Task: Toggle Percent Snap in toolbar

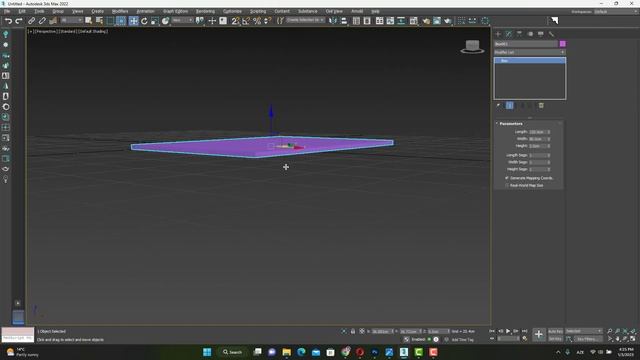Action: [257, 20]
